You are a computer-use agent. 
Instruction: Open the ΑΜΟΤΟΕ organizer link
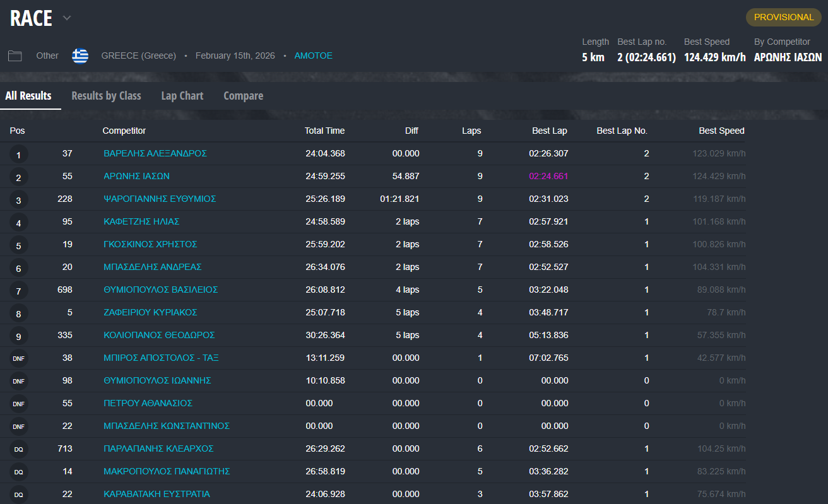pyautogui.click(x=313, y=56)
